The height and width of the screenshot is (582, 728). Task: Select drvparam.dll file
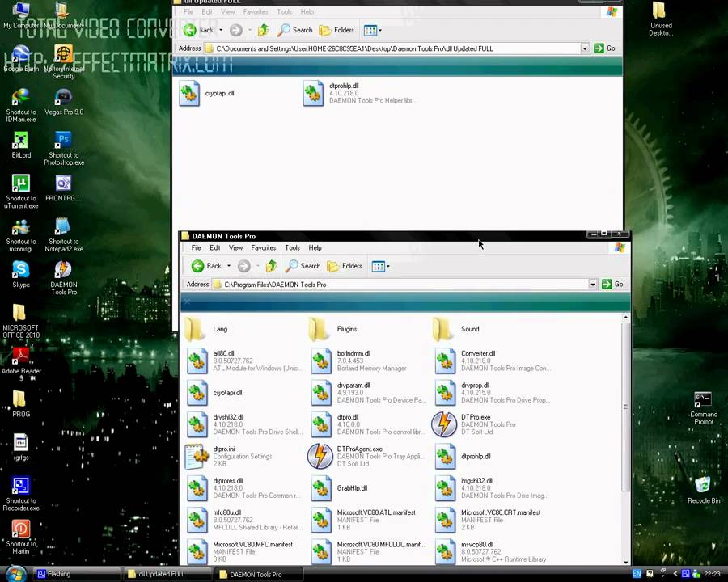tap(368, 393)
